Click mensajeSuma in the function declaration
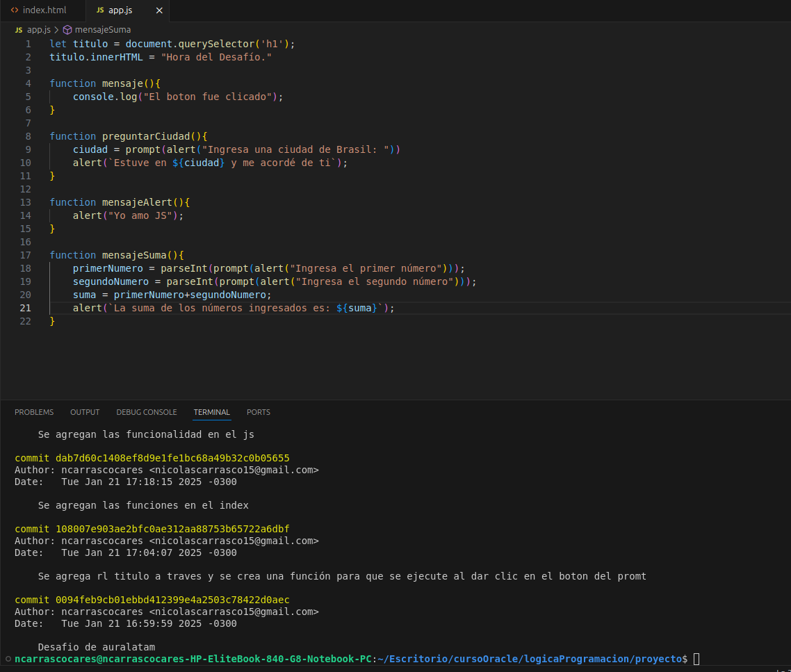 pyautogui.click(x=134, y=255)
